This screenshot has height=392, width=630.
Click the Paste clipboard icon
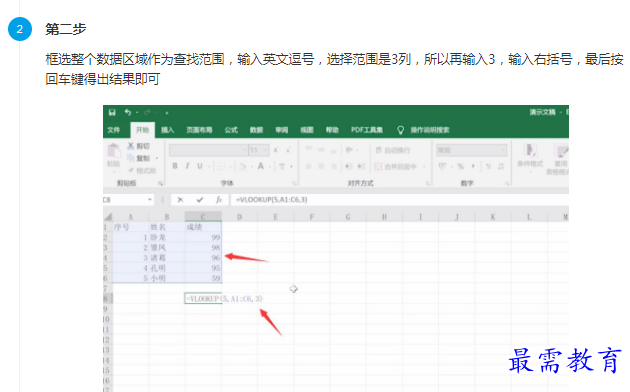click(114, 151)
